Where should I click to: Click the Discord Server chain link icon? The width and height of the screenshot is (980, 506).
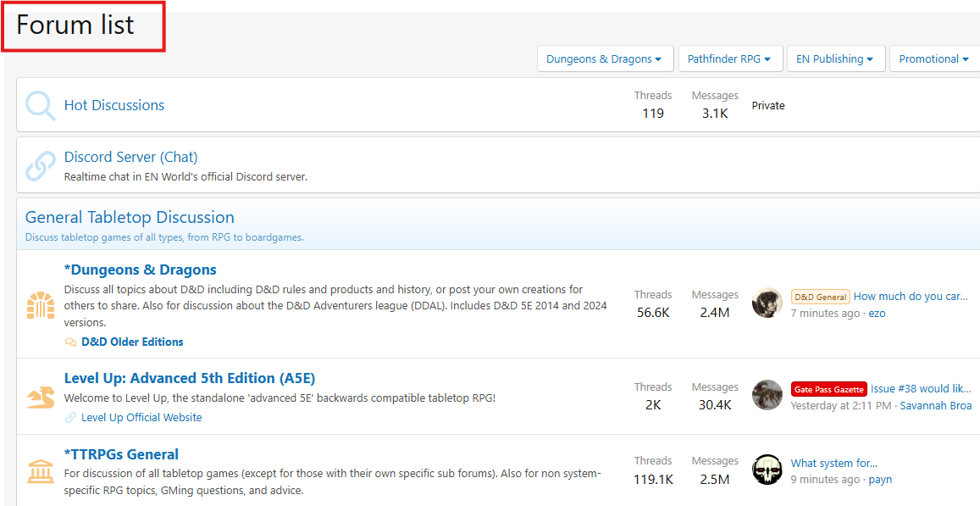pyautogui.click(x=40, y=166)
